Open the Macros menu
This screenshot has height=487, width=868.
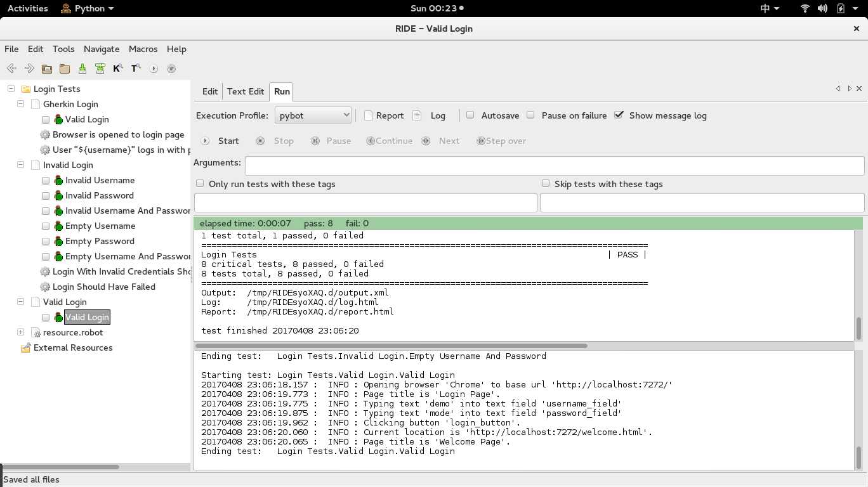[143, 49]
